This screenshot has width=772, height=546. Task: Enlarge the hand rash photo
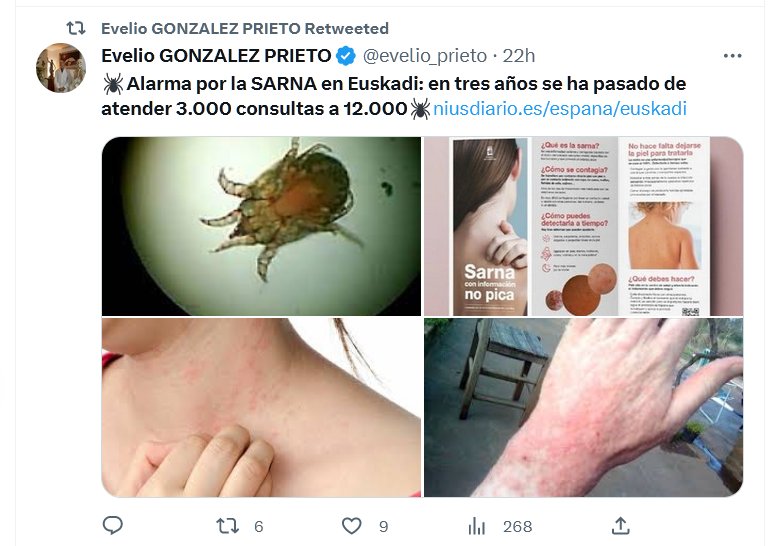click(x=583, y=407)
